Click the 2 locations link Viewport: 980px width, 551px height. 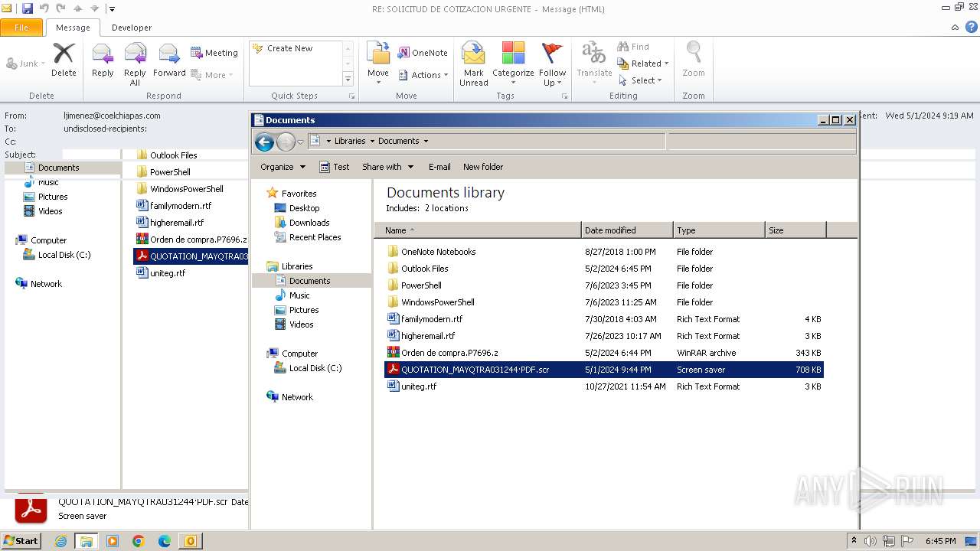(446, 208)
